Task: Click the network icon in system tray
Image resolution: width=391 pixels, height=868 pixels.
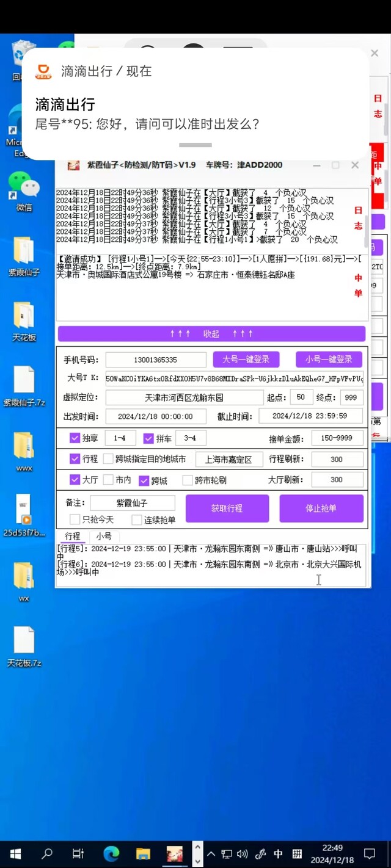Action: (227, 853)
